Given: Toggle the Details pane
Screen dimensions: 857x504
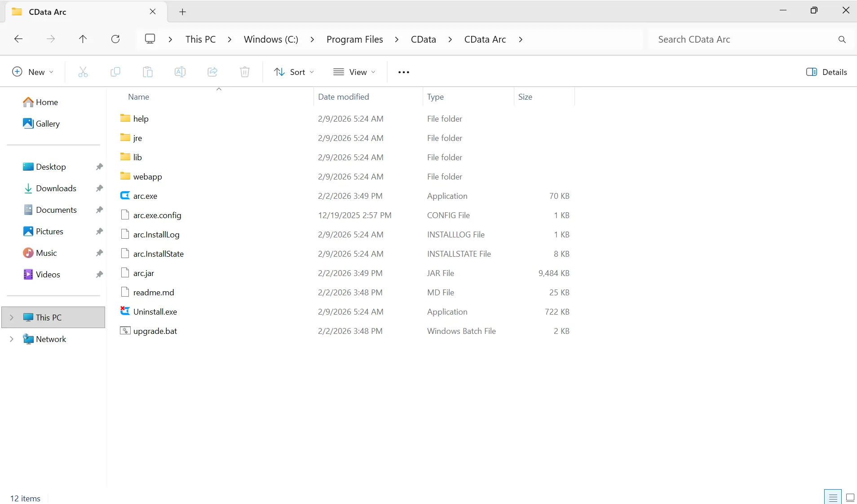Looking at the screenshot, I should pos(826,72).
